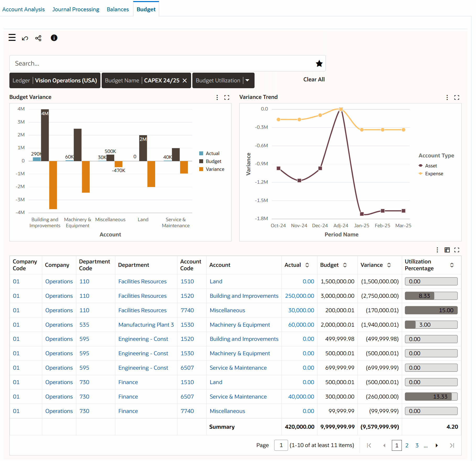Click the Ledger Vision Operations (USA) filter chip
The width and height of the screenshot is (476, 461).
(x=55, y=81)
